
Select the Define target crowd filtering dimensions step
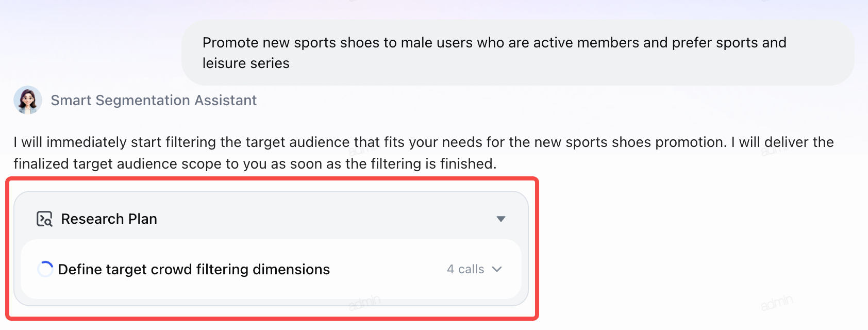[x=271, y=269]
